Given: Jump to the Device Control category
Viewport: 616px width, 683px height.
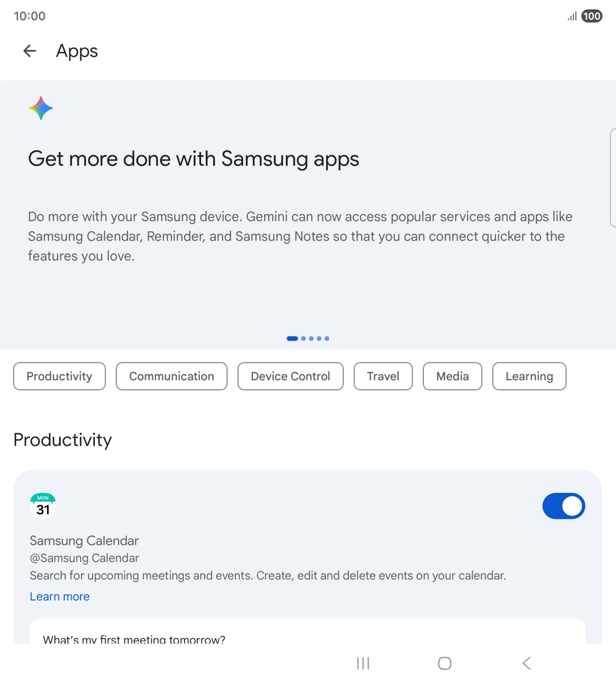Looking at the screenshot, I should pyautogui.click(x=290, y=376).
